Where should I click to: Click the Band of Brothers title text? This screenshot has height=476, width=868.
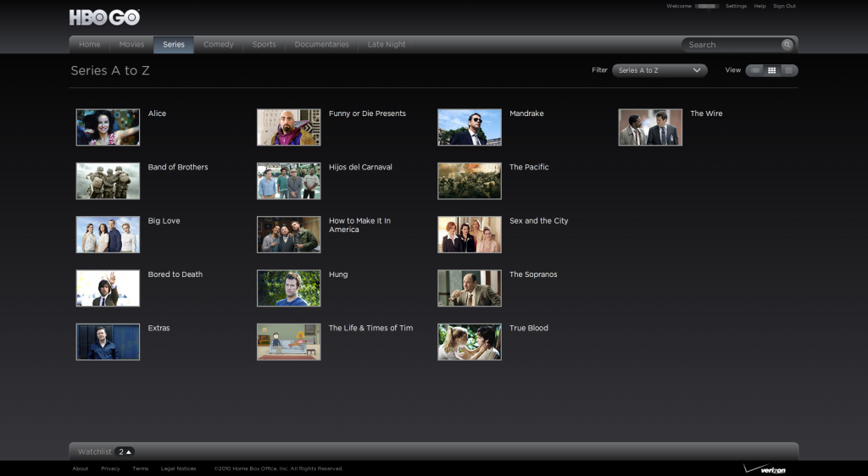(178, 167)
